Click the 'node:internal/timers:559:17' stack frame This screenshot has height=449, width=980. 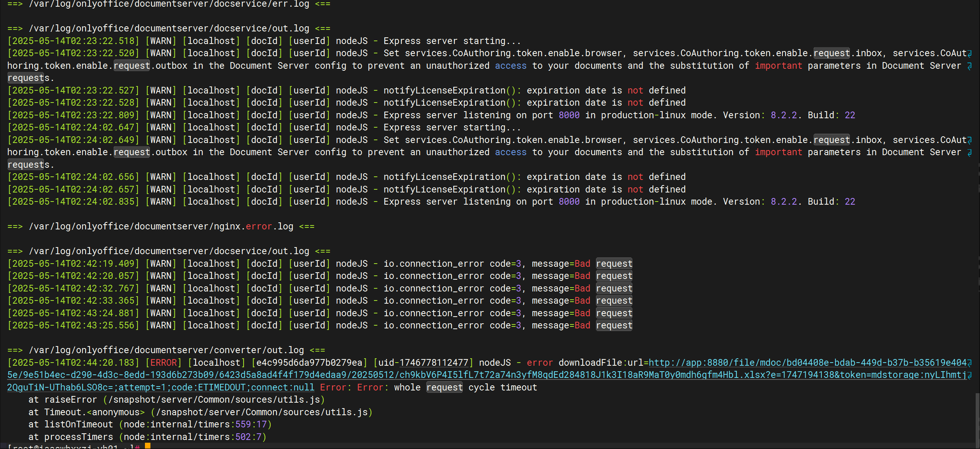coord(195,424)
